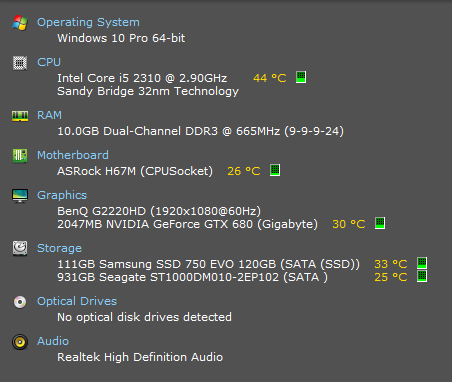Click the Audio speaker icon
452x382 pixels.
pyautogui.click(x=20, y=342)
